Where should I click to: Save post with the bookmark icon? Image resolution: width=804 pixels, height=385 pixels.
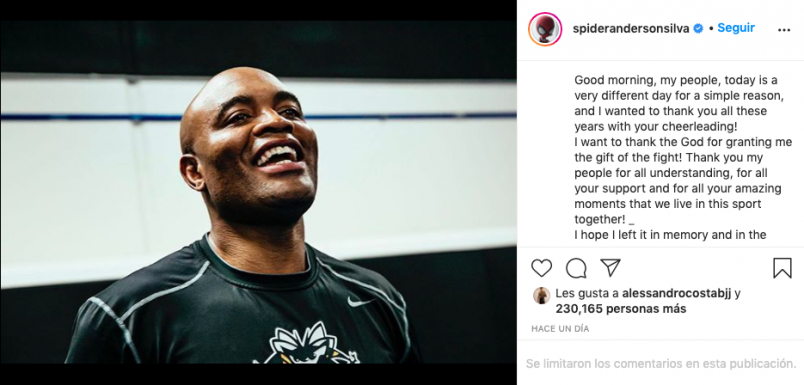[782, 268]
